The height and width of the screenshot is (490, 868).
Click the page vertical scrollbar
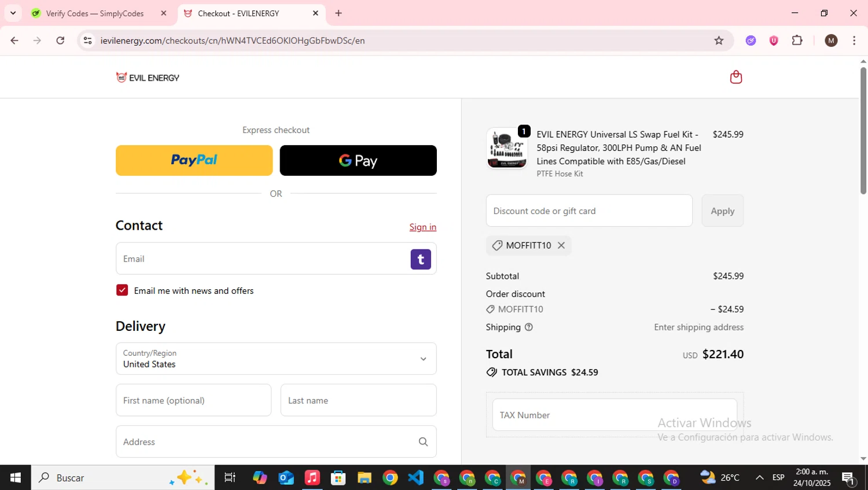(x=863, y=132)
